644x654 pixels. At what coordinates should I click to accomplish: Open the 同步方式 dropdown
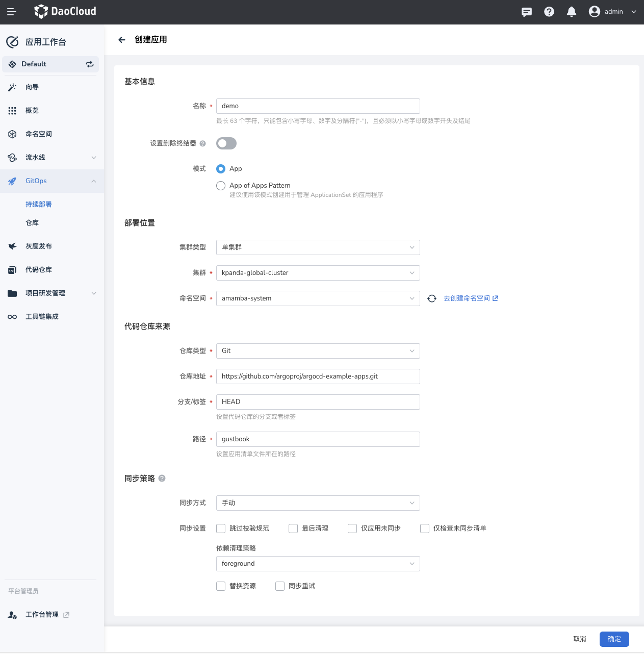point(318,503)
